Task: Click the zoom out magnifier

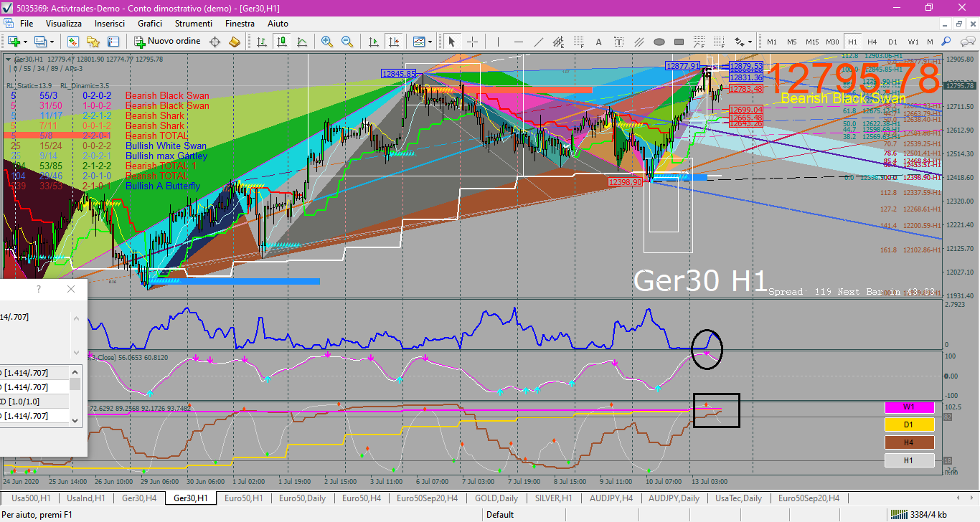Action: (x=347, y=42)
